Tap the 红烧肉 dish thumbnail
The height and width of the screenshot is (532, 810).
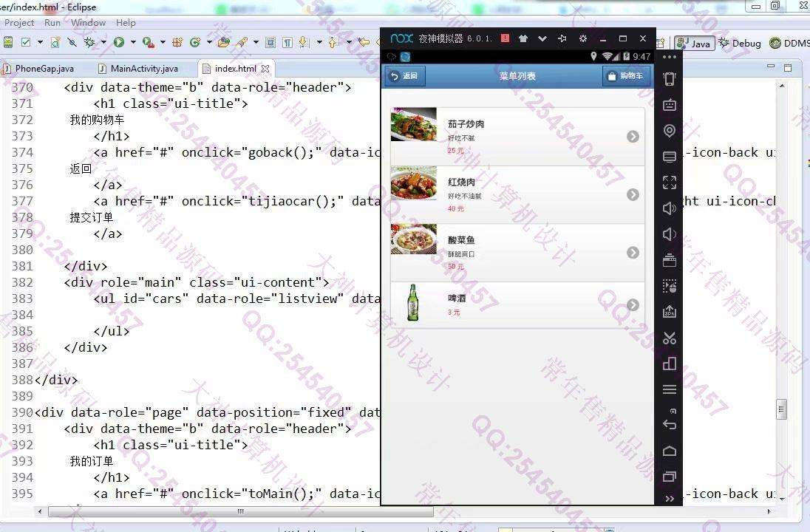coord(413,183)
